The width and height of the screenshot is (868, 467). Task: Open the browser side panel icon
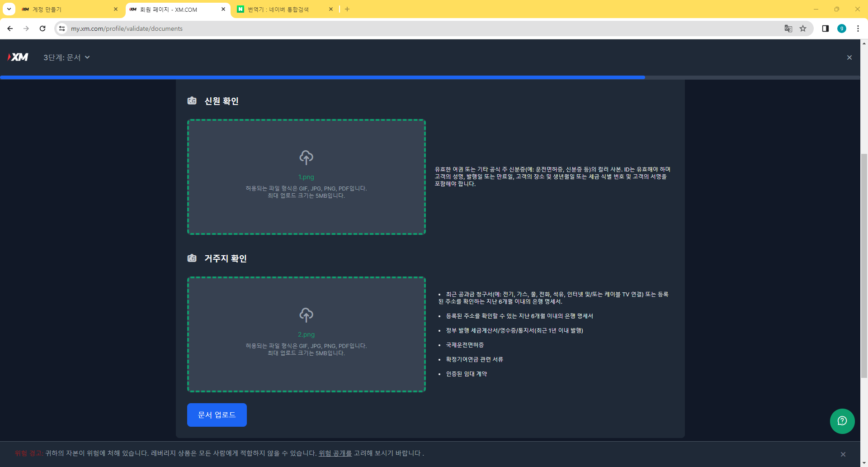pos(825,29)
